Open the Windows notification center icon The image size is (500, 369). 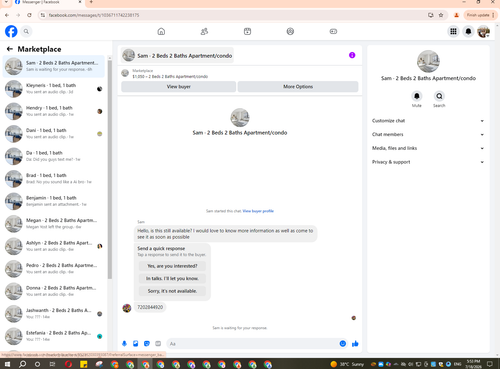490,364
